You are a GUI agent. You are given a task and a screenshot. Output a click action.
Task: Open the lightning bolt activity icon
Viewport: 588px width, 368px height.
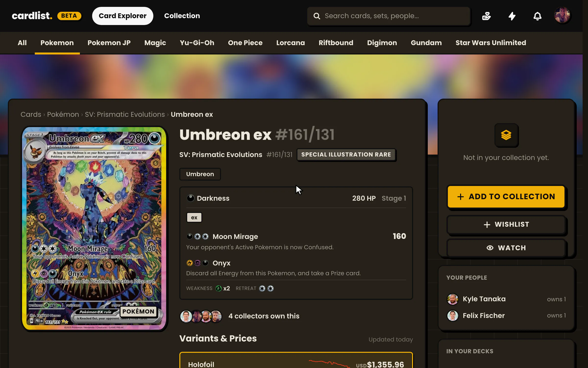click(512, 16)
